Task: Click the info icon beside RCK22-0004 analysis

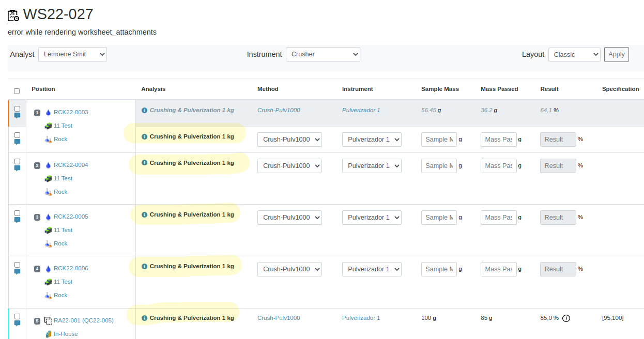Action: (144, 163)
